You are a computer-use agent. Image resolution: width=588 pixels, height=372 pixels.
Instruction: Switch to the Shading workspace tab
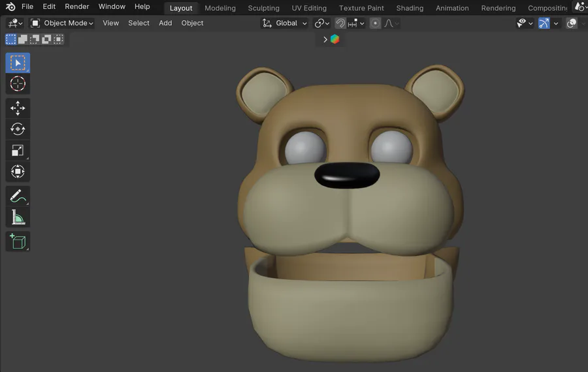tap(410, 8)
